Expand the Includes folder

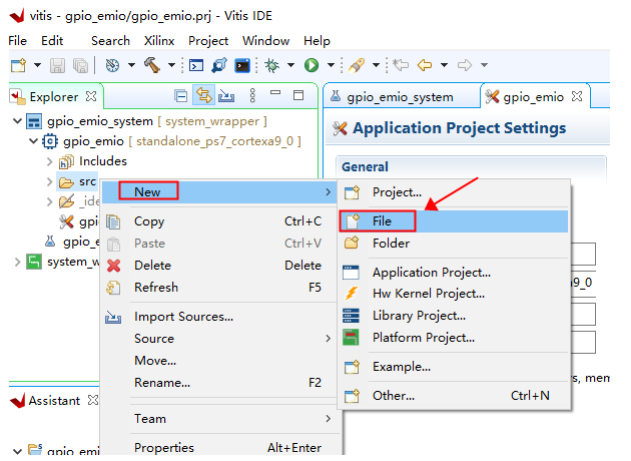(x=49, y=161)
